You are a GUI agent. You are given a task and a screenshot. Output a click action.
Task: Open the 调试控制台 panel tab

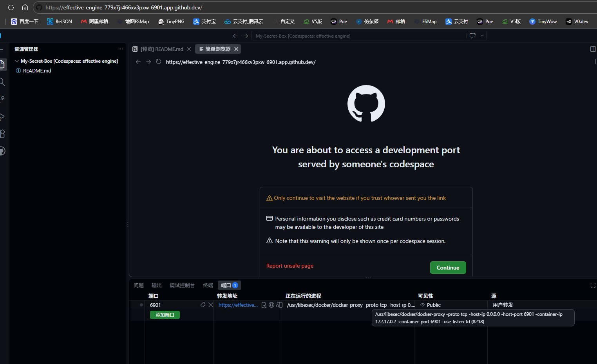[x=182, y=285]
